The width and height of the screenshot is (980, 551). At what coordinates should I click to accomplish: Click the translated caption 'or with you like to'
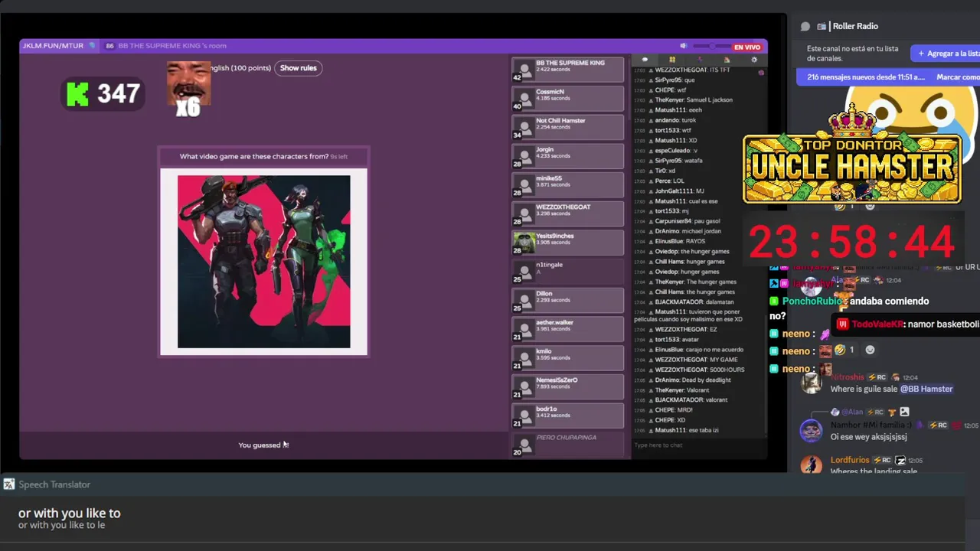[70, 513]
